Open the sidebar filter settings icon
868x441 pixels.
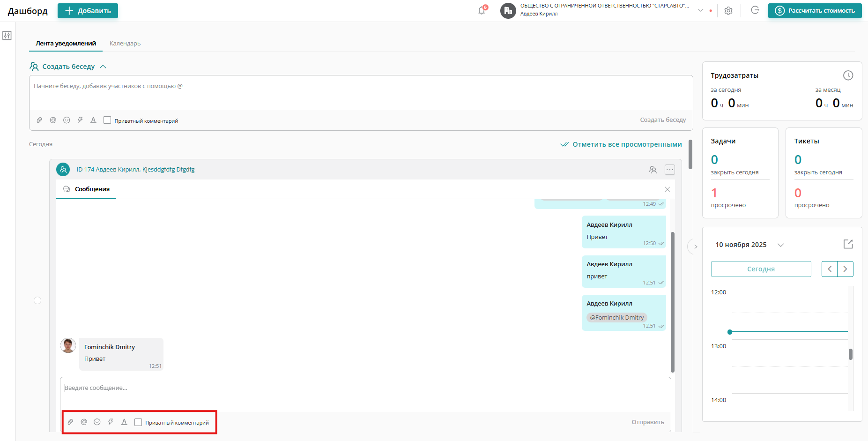click(7, 36)
